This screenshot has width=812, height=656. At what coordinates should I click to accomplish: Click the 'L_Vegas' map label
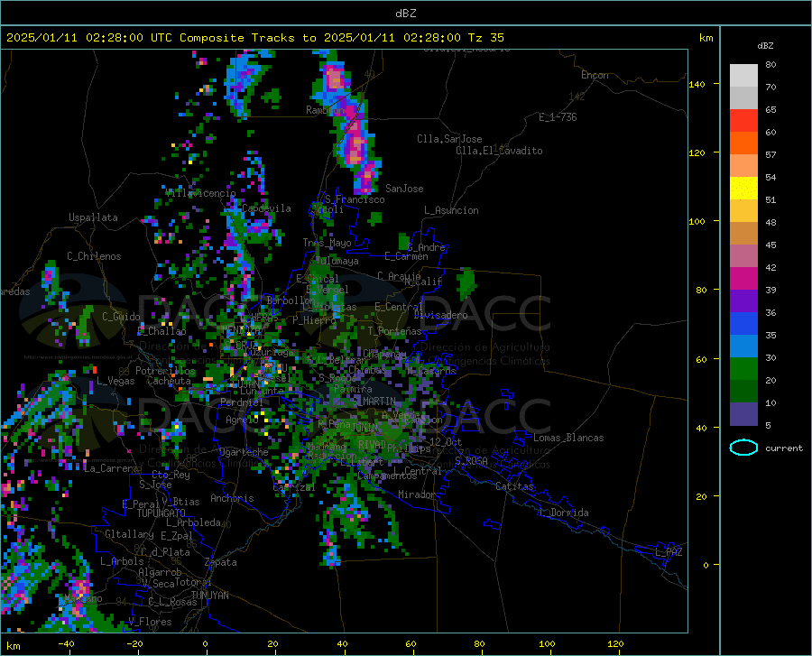[x=115, y=381]
